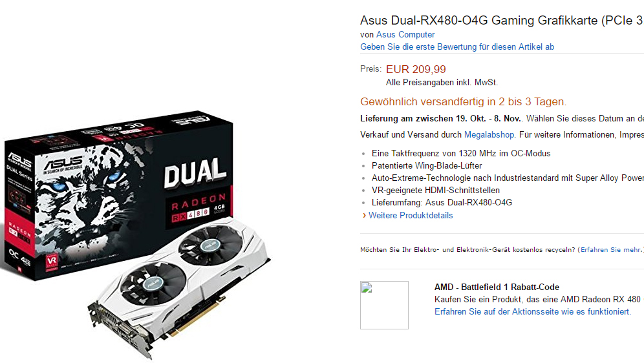Click the Radeon RX 480 label on box
Screen dimensions: 644x363
click(x=199, y=209)
